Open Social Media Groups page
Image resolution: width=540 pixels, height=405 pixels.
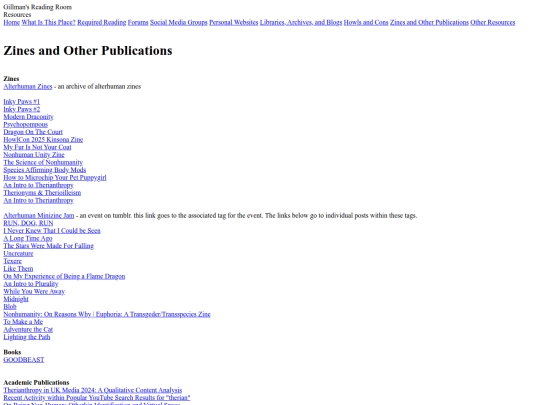coord(178,22)
